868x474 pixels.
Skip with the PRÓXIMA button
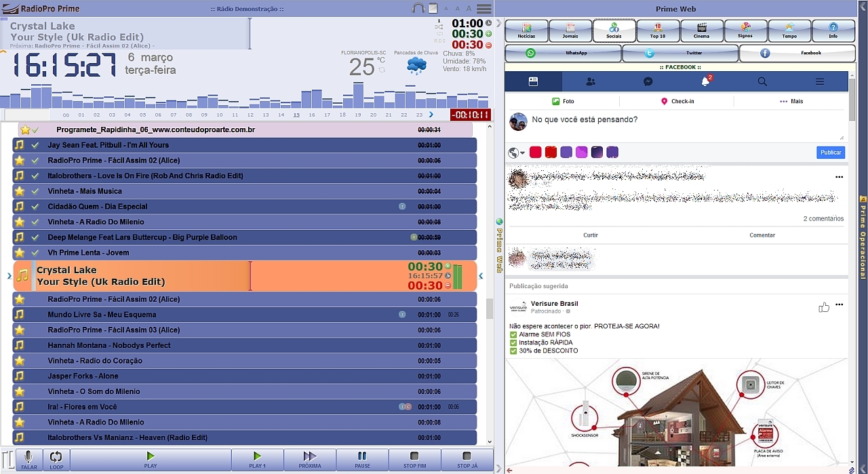(x=310, y=460)
